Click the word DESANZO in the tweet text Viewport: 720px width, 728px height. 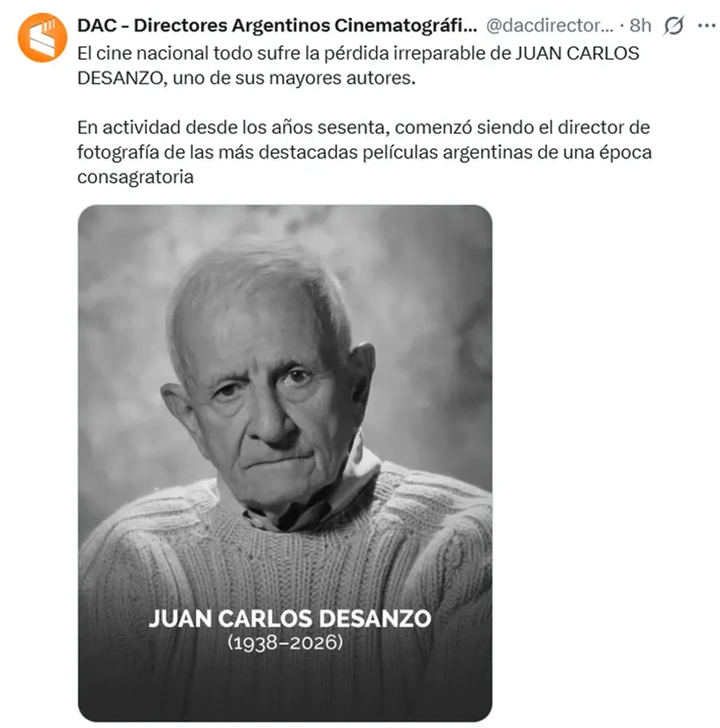(x=120, y=78)
